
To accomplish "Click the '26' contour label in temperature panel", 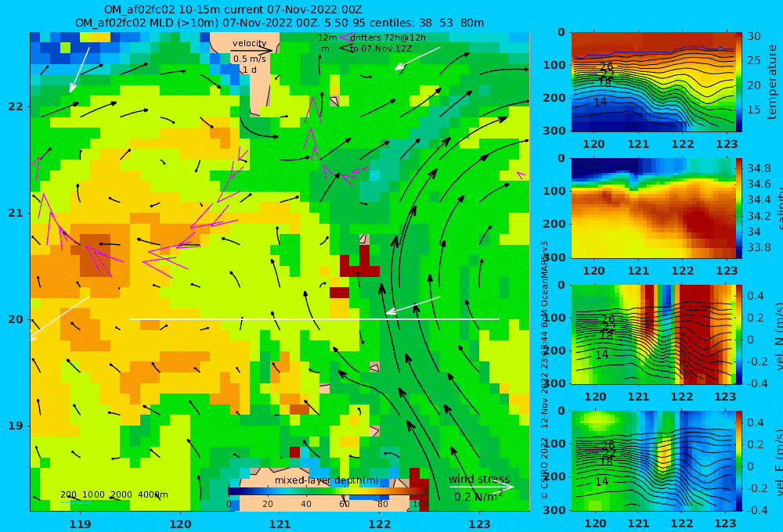I will [606, 66].
